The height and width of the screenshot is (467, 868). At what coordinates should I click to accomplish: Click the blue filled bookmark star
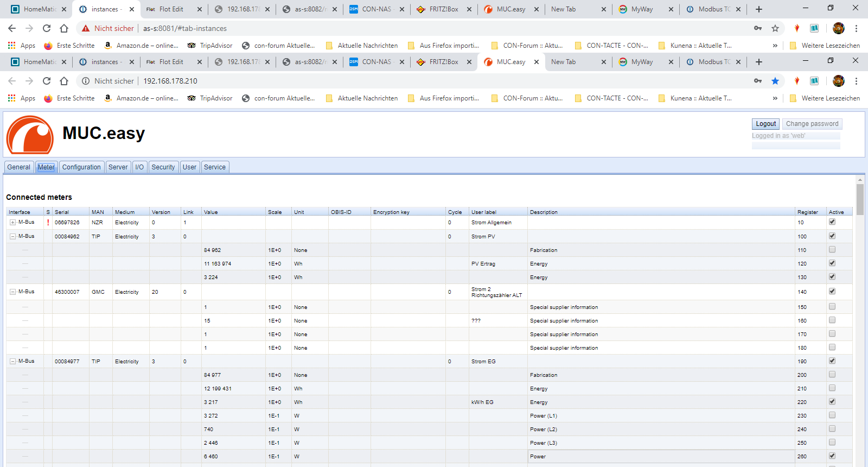(775, 81)
